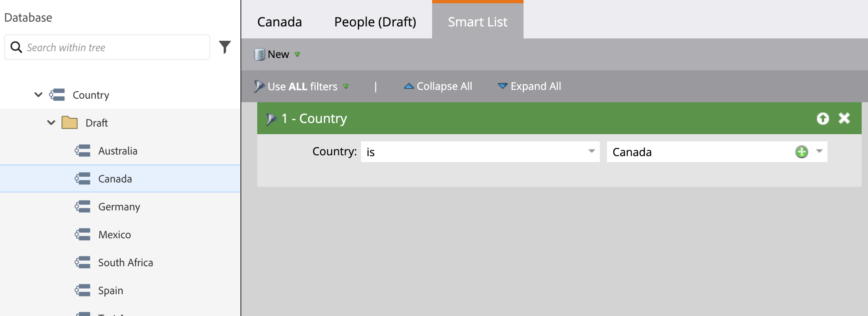Move Country filter up with arrow icon
Screen dimensions: 868x316
click(822, 118)
